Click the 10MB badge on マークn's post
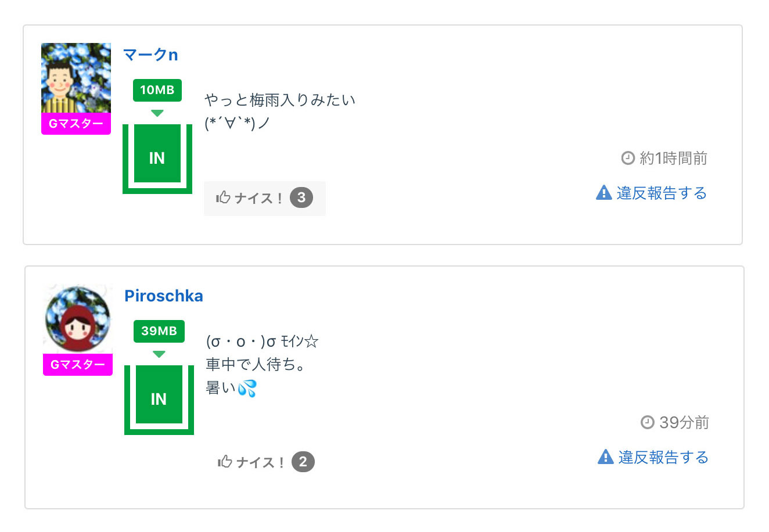This screenshot has height=532, width=769. click(157, 90)
